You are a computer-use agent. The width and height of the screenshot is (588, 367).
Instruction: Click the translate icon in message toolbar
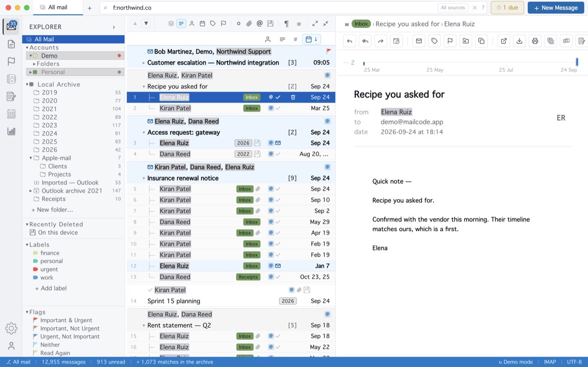[550, 41]
